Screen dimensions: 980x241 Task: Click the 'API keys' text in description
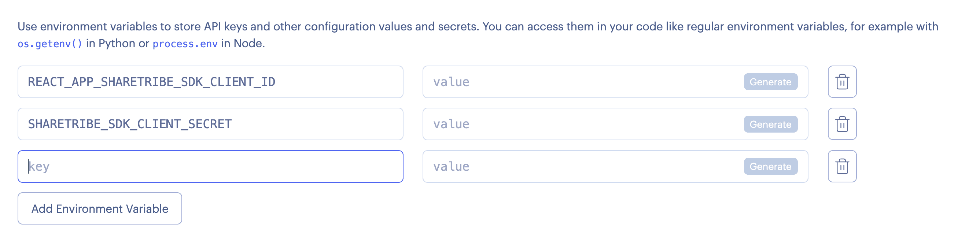click(225, 26)
